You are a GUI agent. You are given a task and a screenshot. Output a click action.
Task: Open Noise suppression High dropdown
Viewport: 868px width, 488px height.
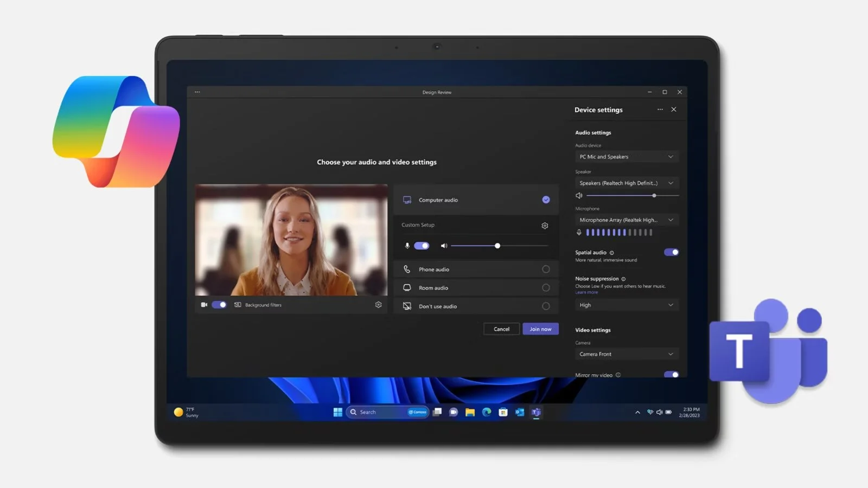point(627,305)
